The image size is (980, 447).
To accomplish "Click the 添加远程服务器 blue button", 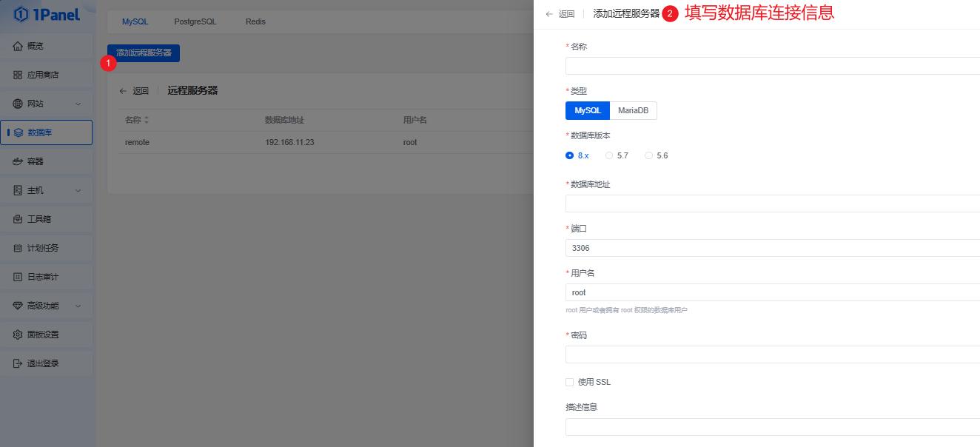I will [x=144, y=53].
